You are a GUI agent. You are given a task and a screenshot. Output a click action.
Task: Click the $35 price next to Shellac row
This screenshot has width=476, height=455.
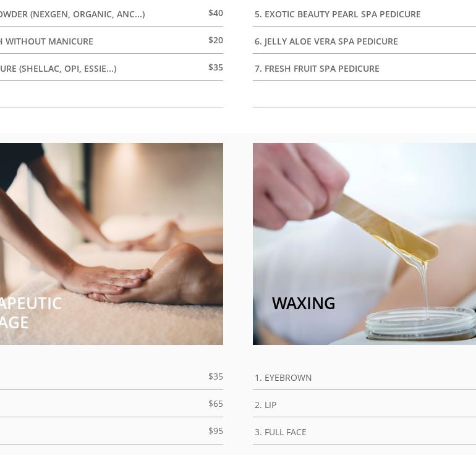(216, 67)
